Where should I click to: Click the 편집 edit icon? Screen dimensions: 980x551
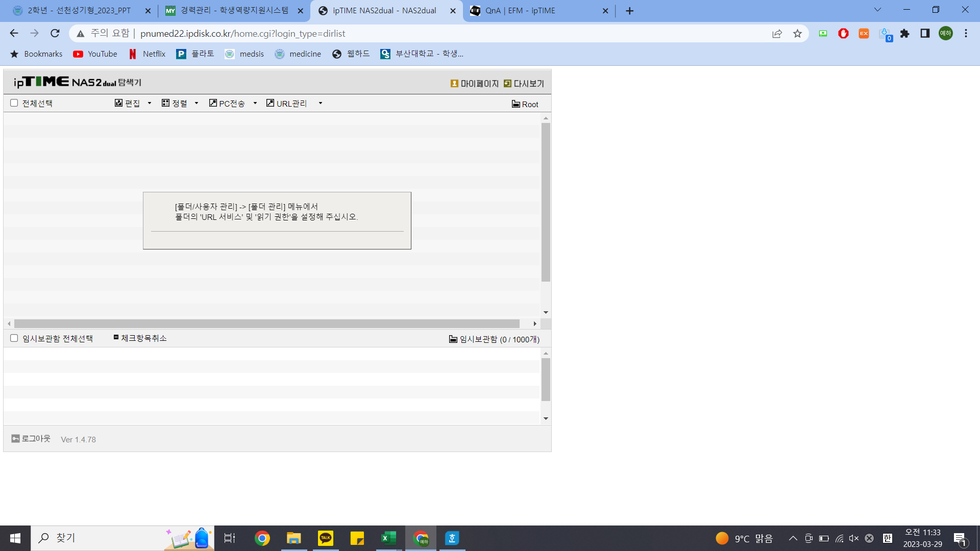119,103
